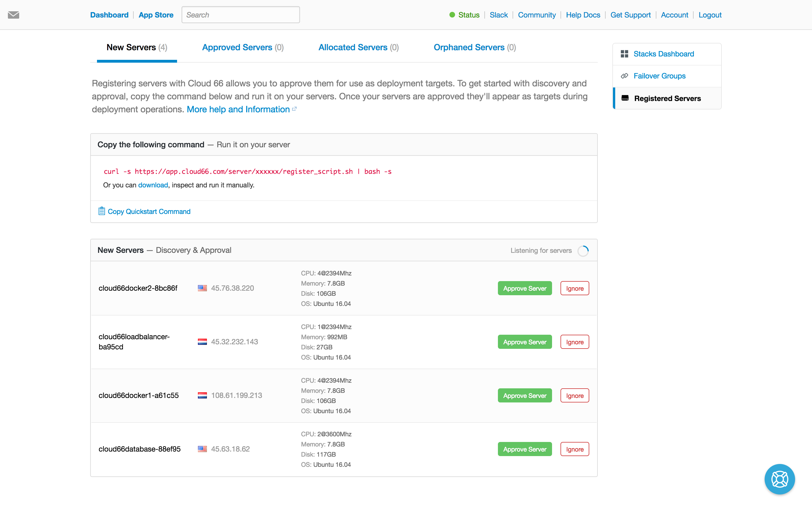The width and height of the screenshot is (812, 508).
Task: Click the Failover Groups link icon
Action: (x=624, y=76)
